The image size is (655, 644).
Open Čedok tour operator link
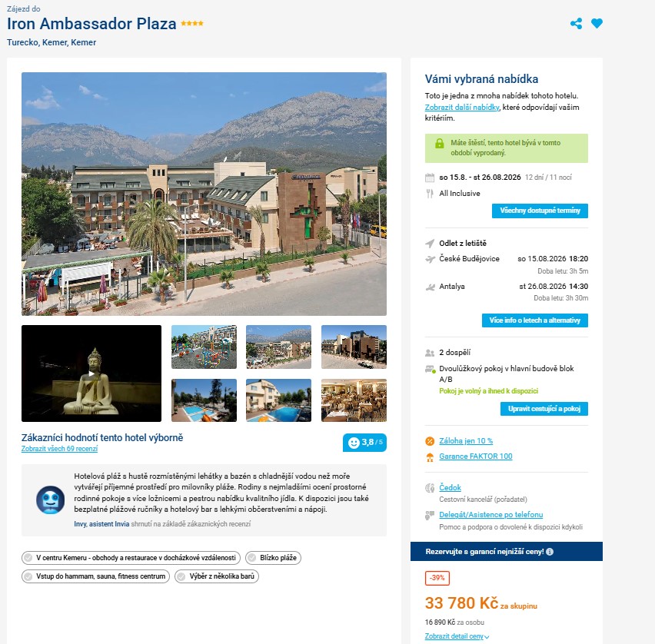[450, 487]
